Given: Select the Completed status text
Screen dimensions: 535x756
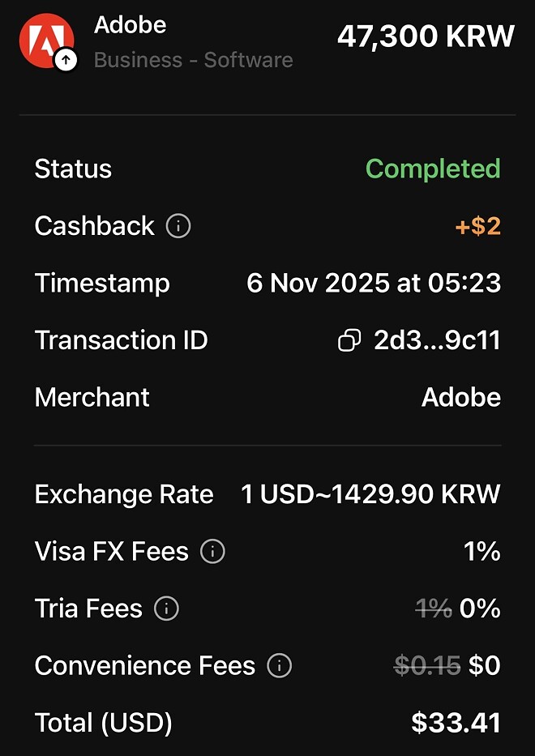Looking at the screenshot, I should tap(433, 169).
